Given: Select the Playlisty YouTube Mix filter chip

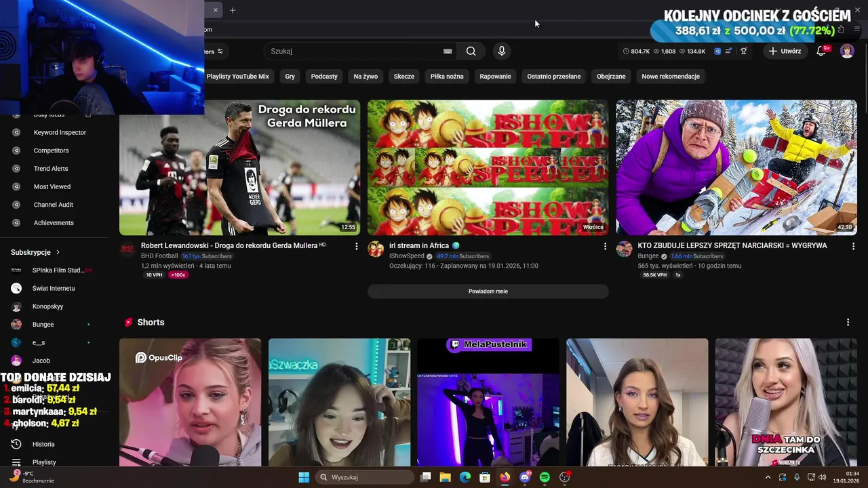Looking at the screenshot, I should [237, 77].
